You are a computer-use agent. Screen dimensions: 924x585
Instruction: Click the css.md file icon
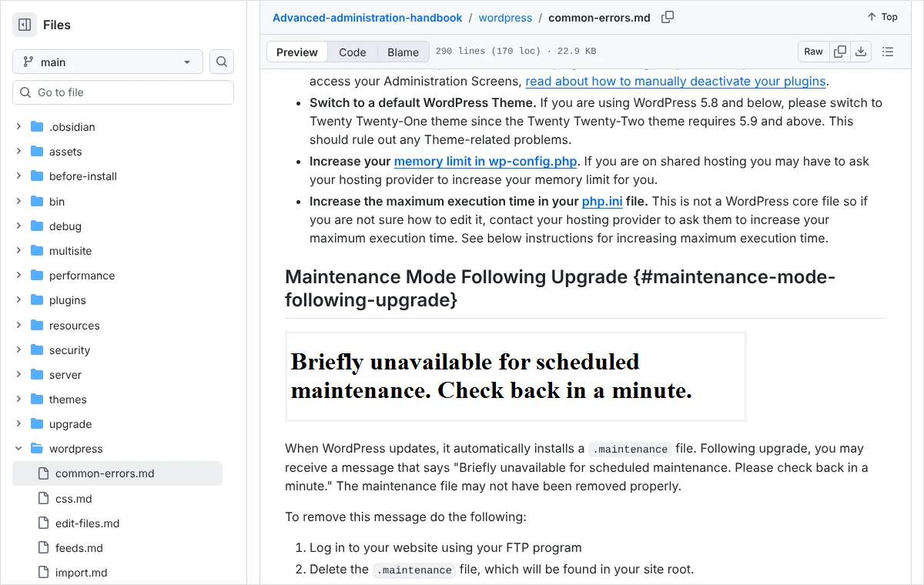click(x=43, y=498)
